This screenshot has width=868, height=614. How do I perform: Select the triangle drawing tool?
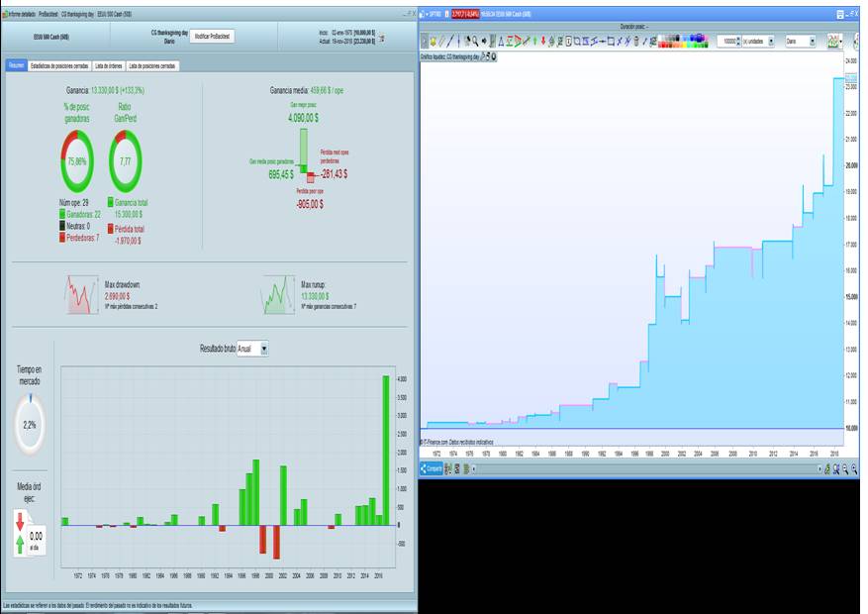(501, 42)
